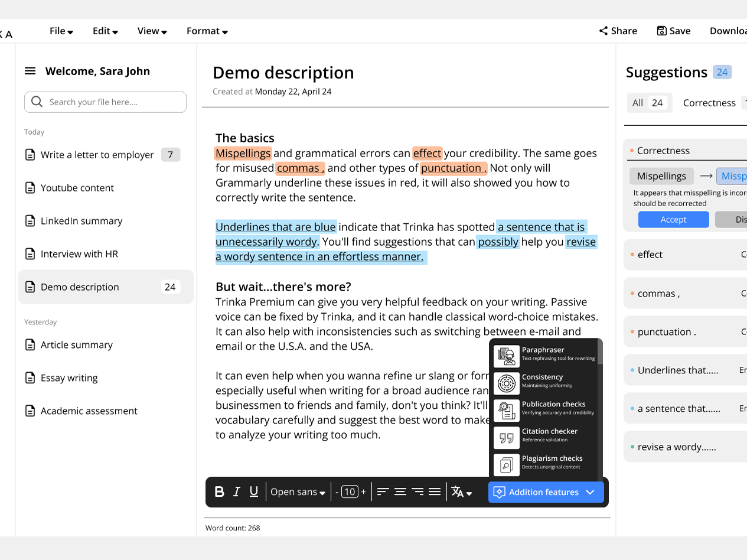This screenshot has height=560, width=747.
Task: Click highlighted word 'Mispellings' in document
Action: [x=243, y=154]
